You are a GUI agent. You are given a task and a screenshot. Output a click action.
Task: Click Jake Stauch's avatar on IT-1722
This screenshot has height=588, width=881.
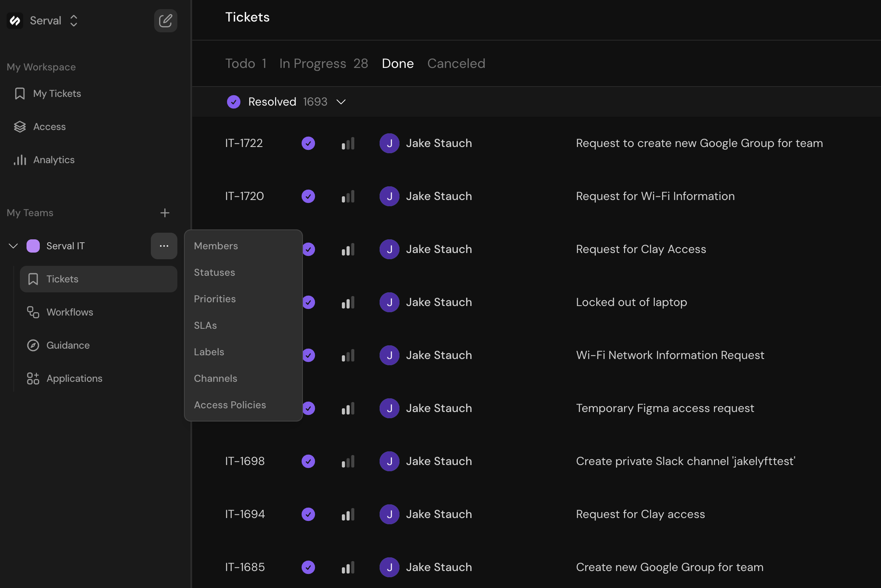(x=389, y=143)
